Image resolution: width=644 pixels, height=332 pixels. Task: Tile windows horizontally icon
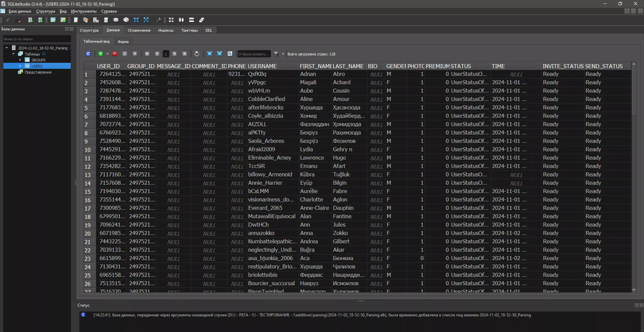tap(191, 20)
